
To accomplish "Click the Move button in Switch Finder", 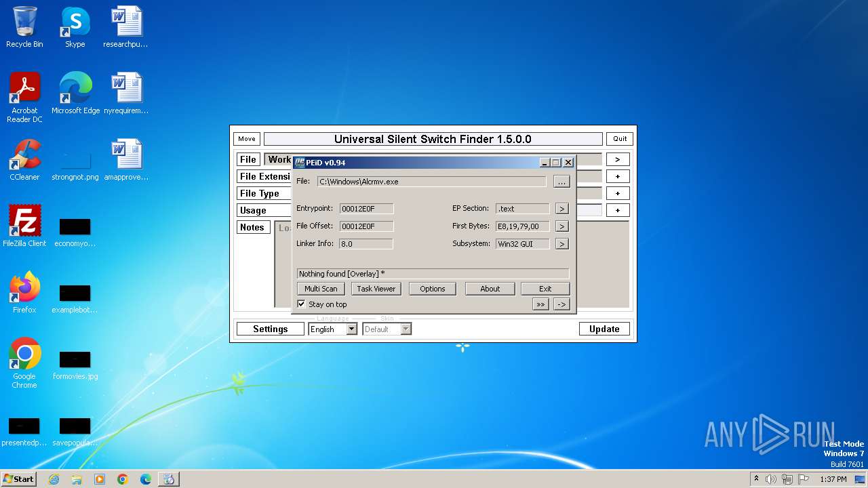I will coord(247,139).
